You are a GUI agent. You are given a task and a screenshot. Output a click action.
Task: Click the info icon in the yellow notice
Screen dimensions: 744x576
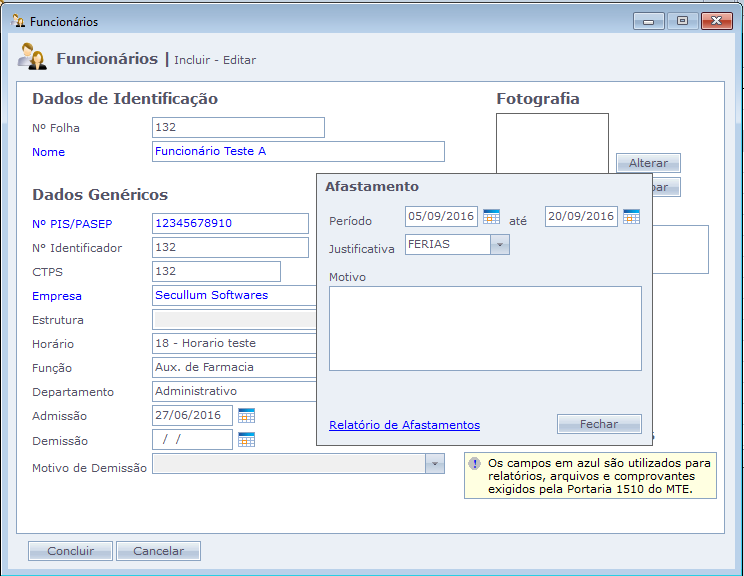(475, 464)
